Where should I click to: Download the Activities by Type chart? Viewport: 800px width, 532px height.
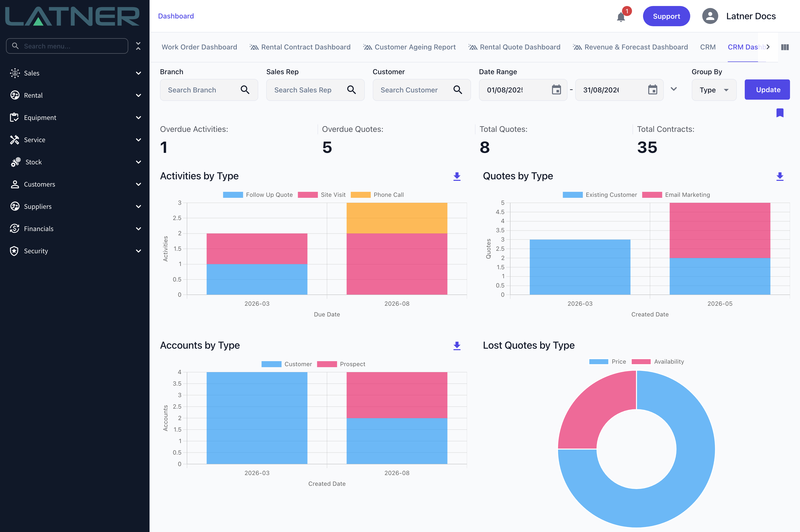tap(457, 176)
